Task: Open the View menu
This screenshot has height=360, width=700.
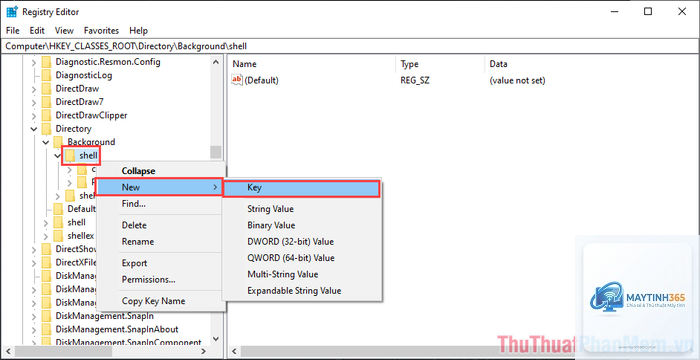Action: pyautogui.click(x=64, y=31)
